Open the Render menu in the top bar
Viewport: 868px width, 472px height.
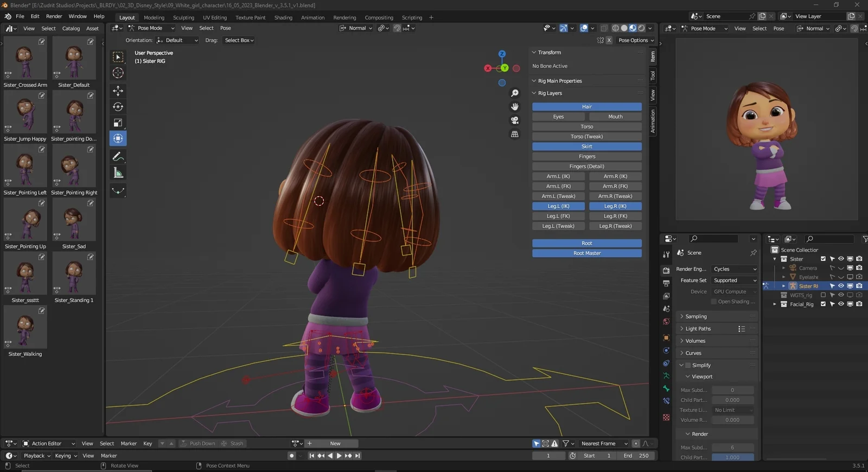[x=54, y=16]
